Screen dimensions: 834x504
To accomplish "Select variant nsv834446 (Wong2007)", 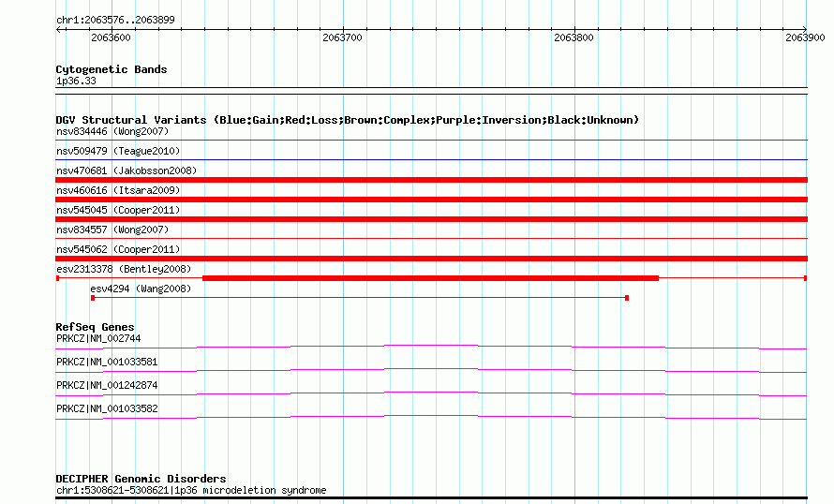I will pos(112,131).
